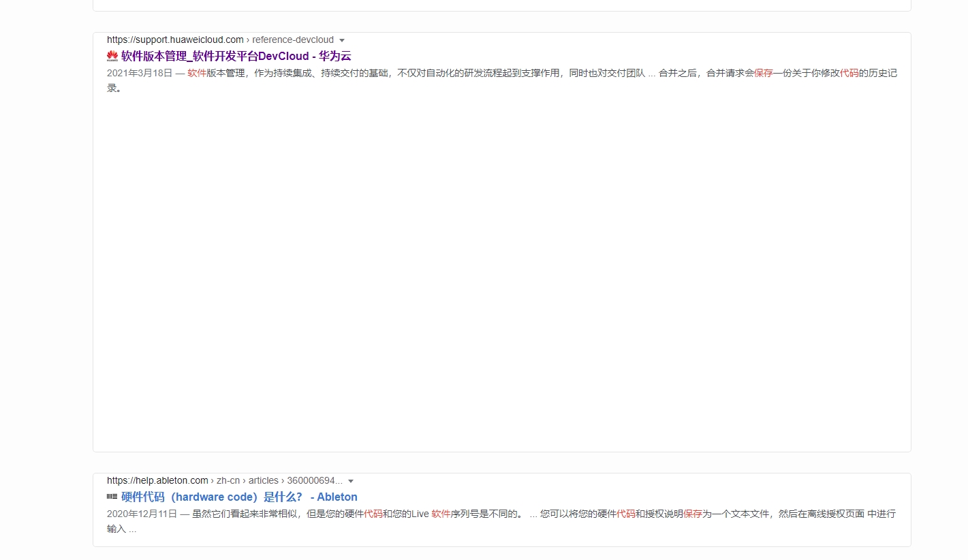Click the date 2021年3月18日 in the first snippet
This screenshot has width=968, height=560.
coord(140,73)
